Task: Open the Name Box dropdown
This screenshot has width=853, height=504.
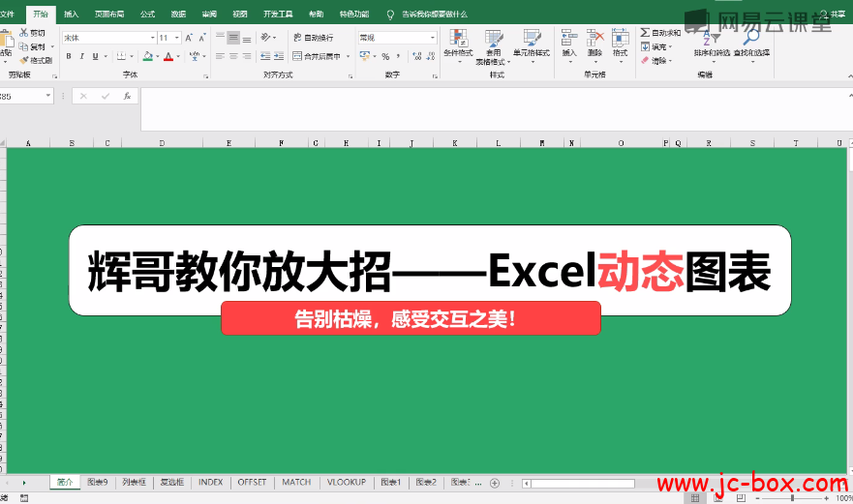Action: pyautogui.click(x=47, y=96)
